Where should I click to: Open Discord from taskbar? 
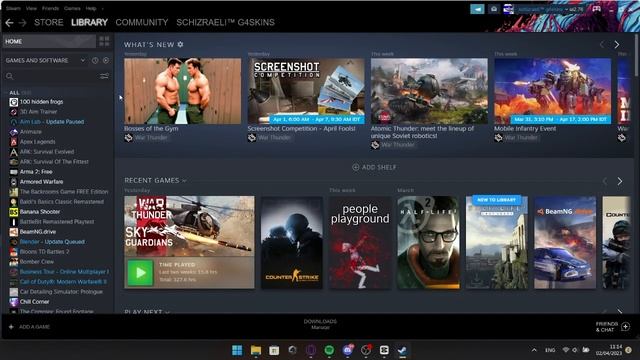[x=348, y=350]
